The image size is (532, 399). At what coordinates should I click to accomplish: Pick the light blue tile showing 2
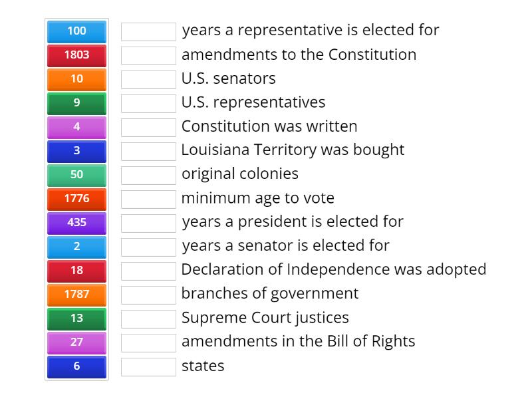[76, 247]
